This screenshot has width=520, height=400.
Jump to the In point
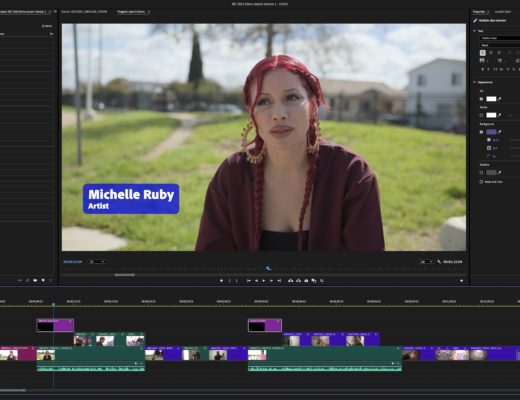coord(249,281)
